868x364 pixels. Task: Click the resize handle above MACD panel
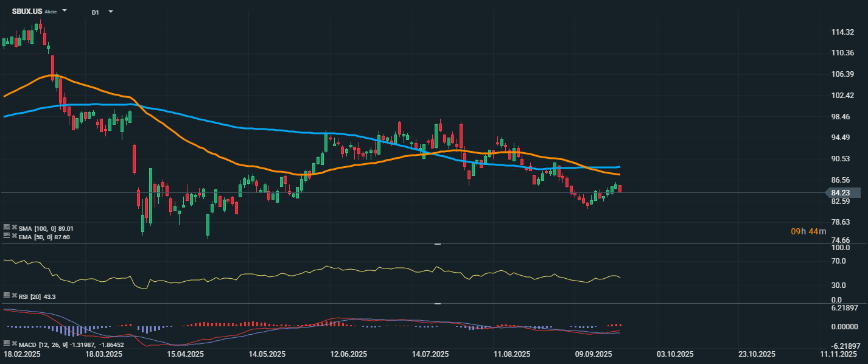pyautogui.click(x=436, y=303)
